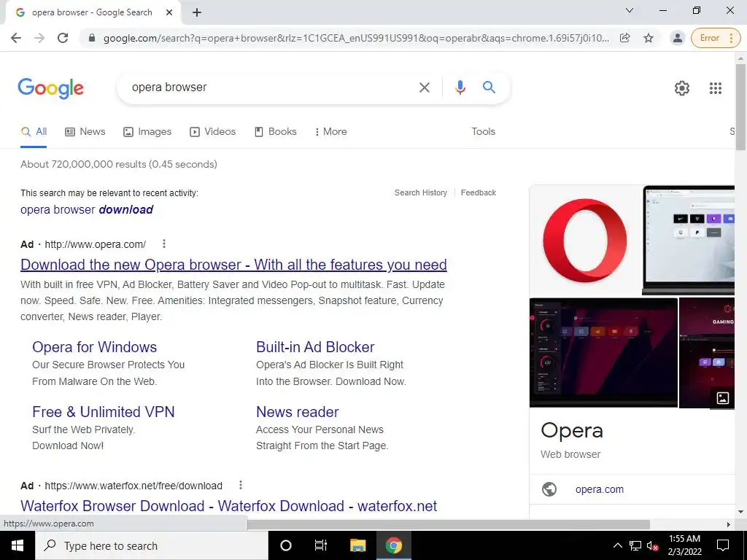747x560 pixels.
Task: Open the Google apps grid
Action: point(715,88)
